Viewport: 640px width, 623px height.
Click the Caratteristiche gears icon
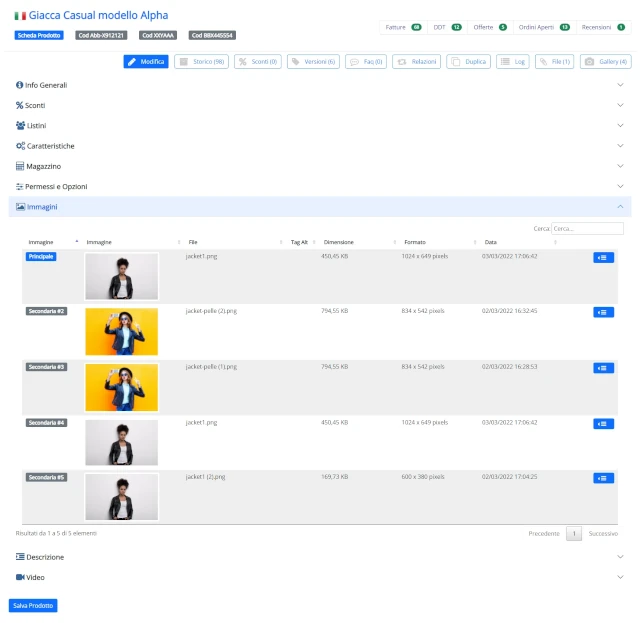point(20,146)
